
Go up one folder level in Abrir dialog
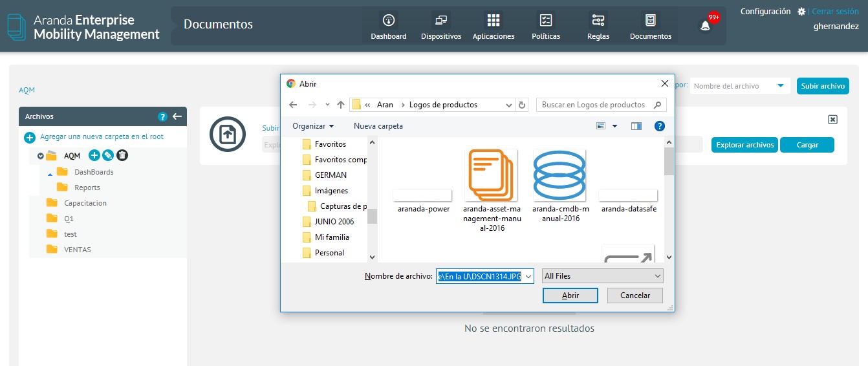[x=340, y=105]
